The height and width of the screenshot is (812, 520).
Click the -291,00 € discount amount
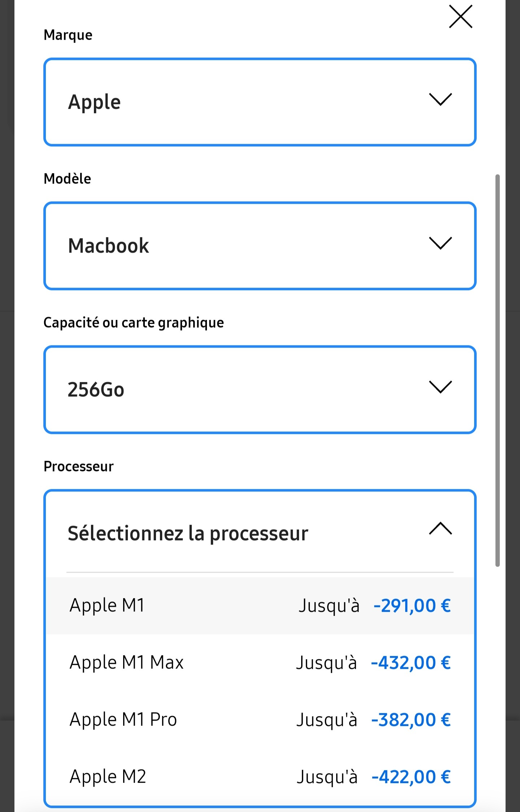[412, 606]
